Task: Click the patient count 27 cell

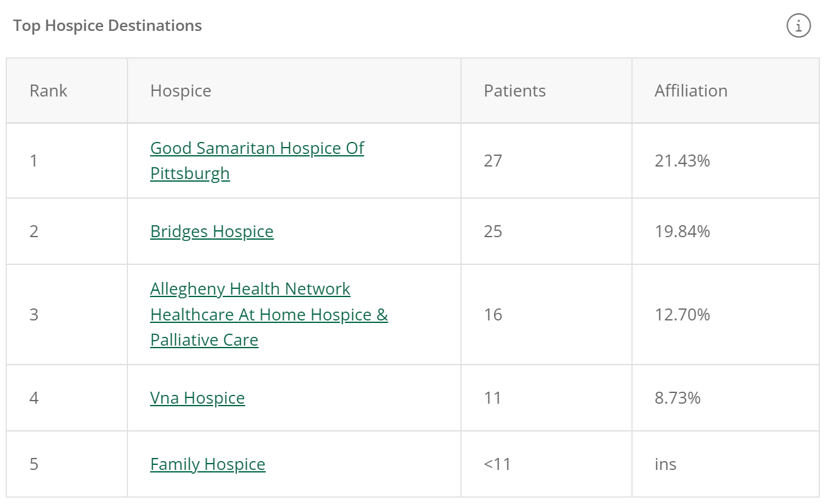Action: click(x=546, y=161)
